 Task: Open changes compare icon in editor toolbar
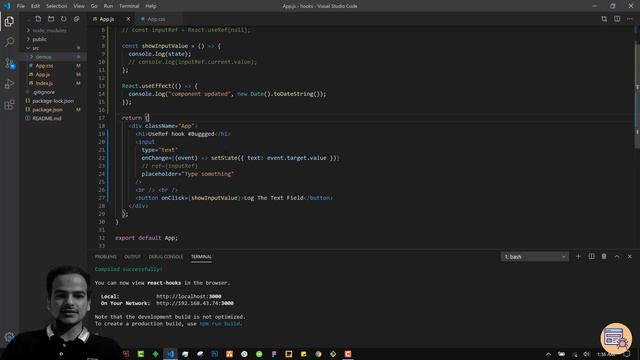(x=604, y=19)
